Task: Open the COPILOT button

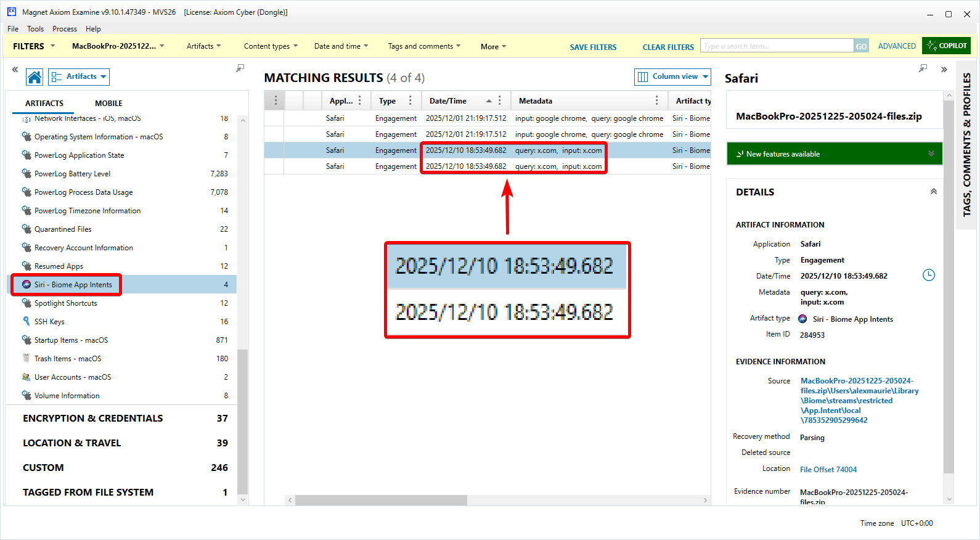Action: tap(946, 46)
